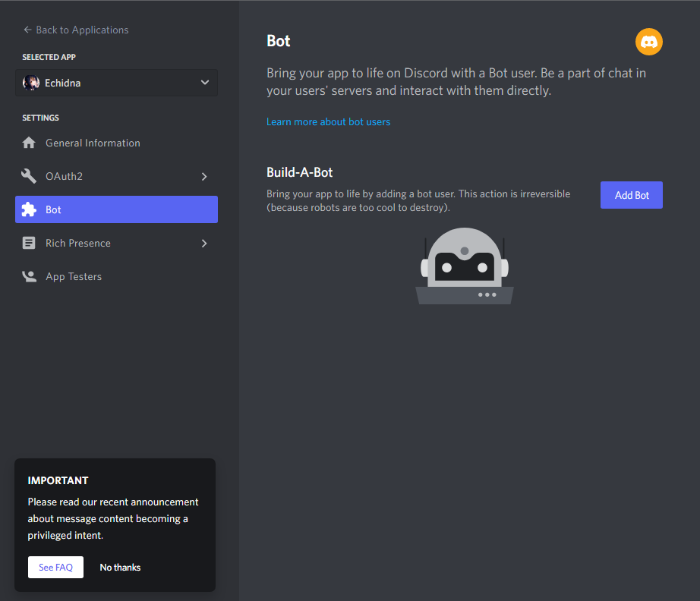
Task: Click the Build-A-Bot heading
Action: [300, 172]
